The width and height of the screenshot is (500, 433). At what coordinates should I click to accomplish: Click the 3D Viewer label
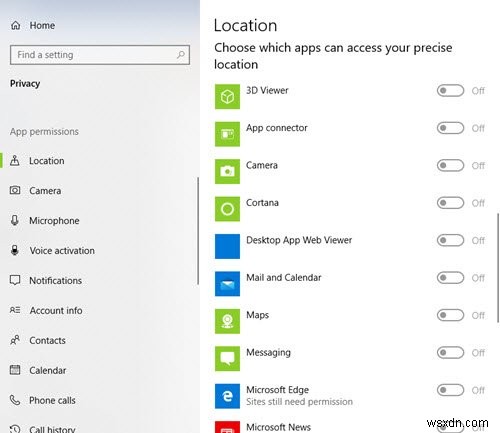tap(267, 90)
